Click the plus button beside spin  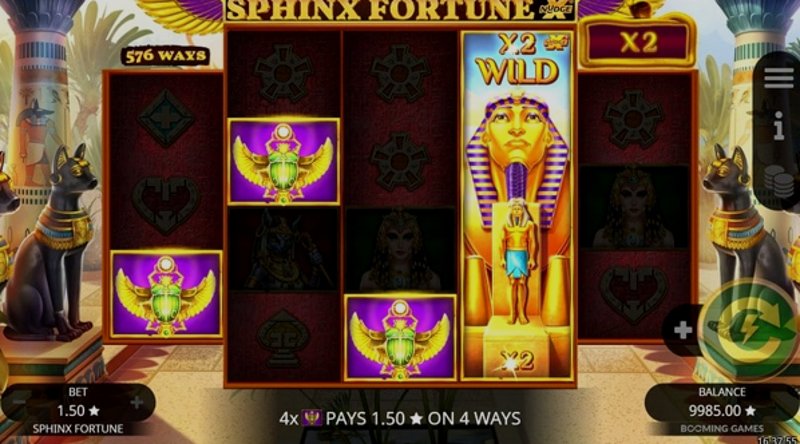click(683, 331)
